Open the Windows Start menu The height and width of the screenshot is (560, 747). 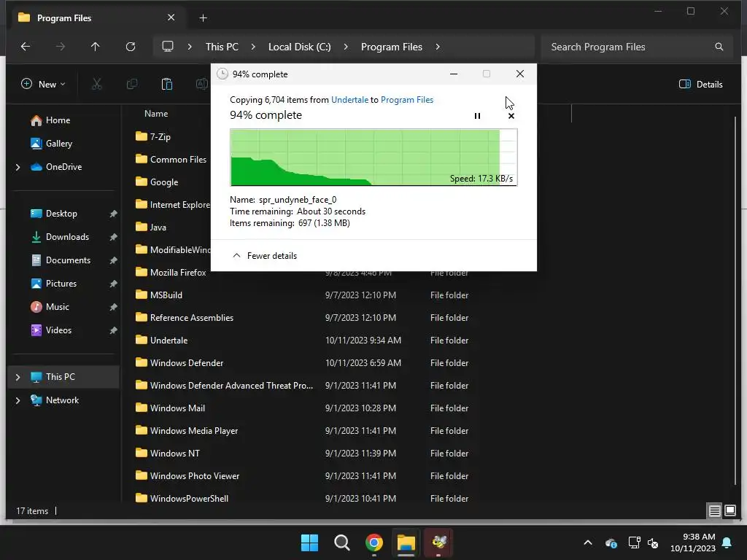pyautogui.click(x=309, y=542)
